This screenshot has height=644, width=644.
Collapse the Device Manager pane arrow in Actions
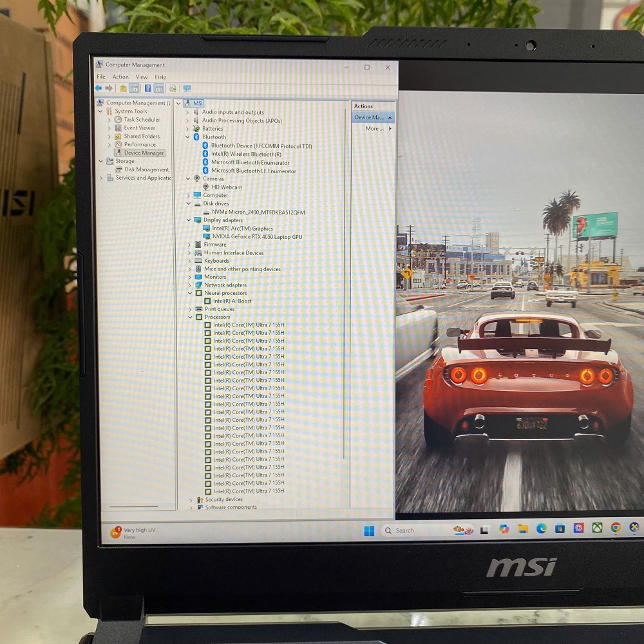click(390, 117)
